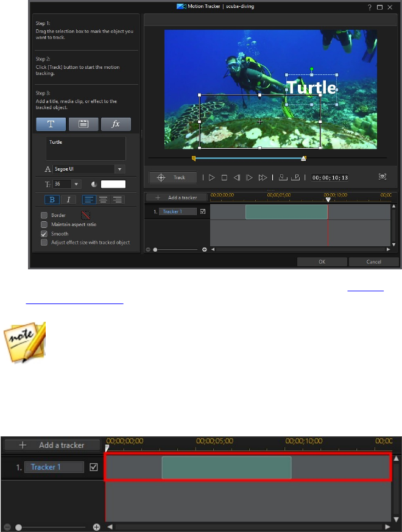Click Add a tracker in dialog

(x=176, y=197)
